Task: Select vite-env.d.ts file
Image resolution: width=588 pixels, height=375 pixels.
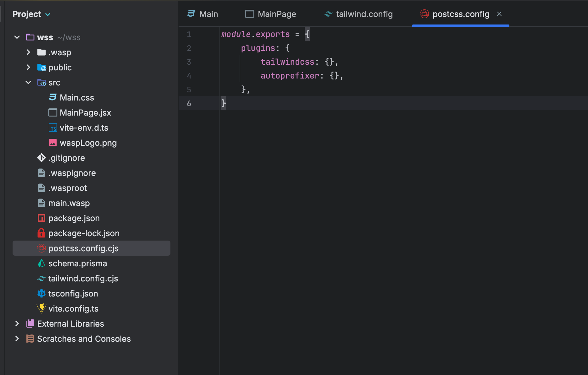Action: point(84,128)
